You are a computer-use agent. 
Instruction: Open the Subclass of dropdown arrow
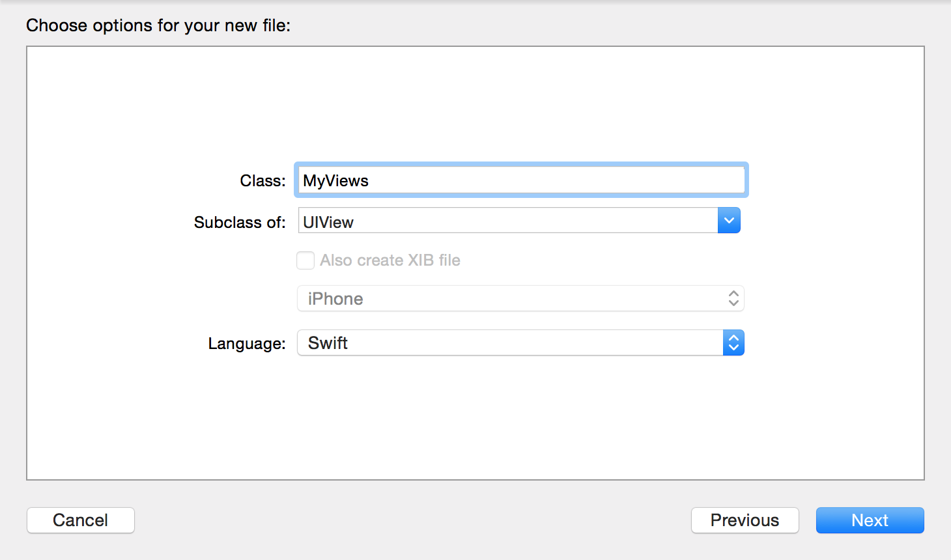pyautogui.click(x=729, y=221)
